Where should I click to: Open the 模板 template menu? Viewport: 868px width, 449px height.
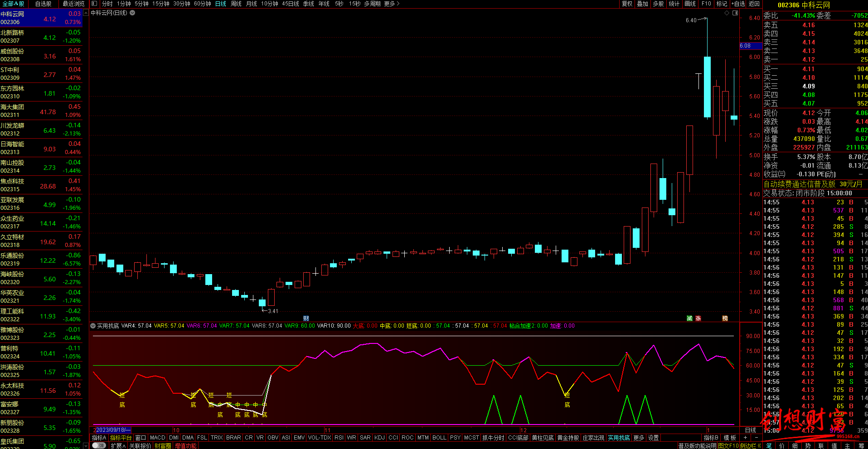tap(730, 438)
